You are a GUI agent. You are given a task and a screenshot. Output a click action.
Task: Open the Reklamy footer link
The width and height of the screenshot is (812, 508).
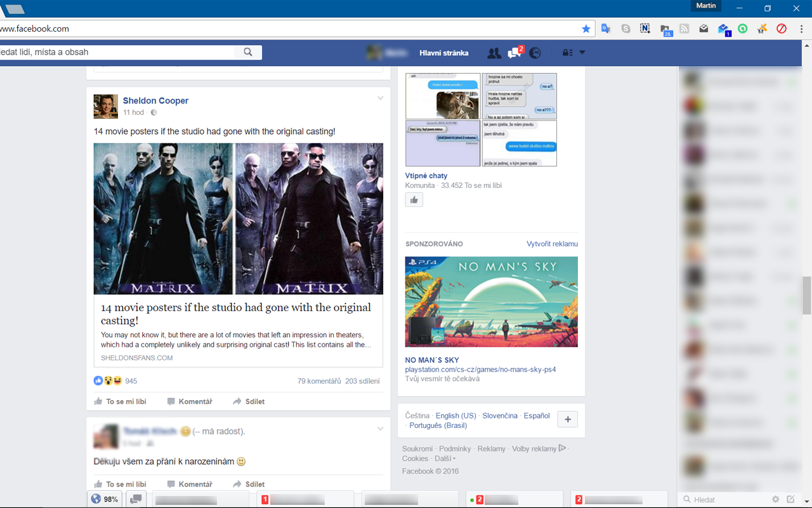pyautogui.click(x=492, y=449)
